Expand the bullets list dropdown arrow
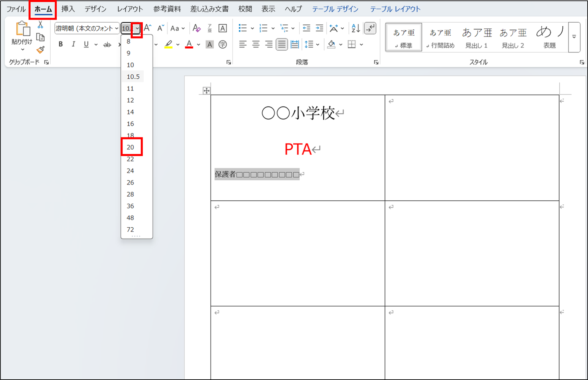The width and height of the screenshot is (588, 380). [x=252, y=28]
